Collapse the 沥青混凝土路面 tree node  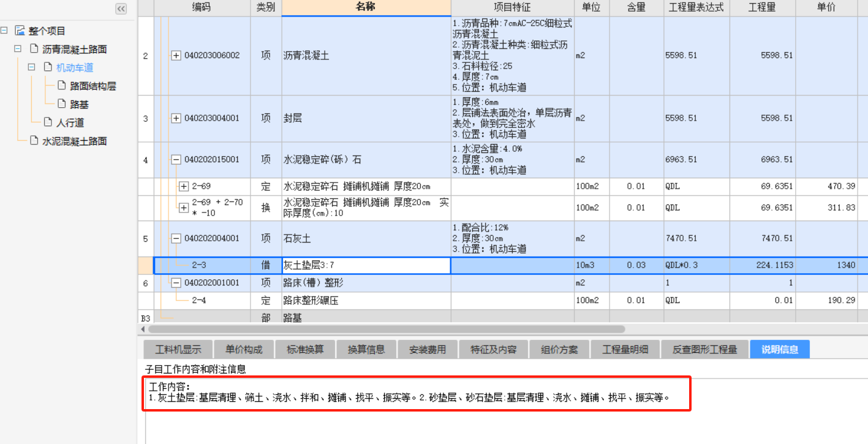tap(18, 49)
